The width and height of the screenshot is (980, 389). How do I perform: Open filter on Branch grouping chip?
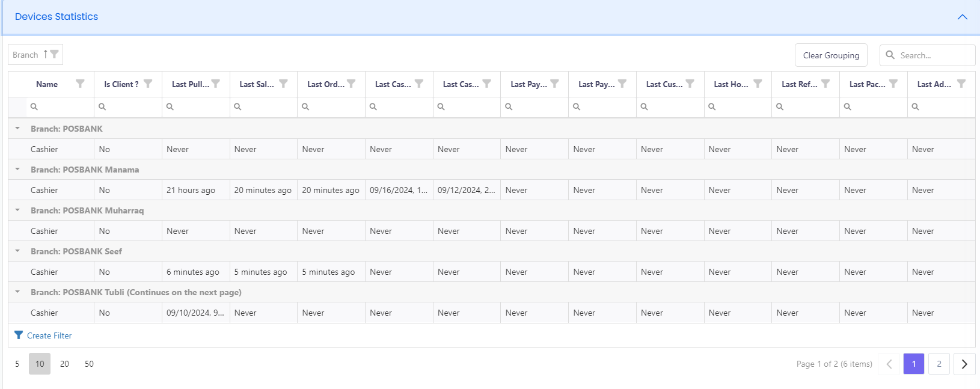[x=55, y=54]
